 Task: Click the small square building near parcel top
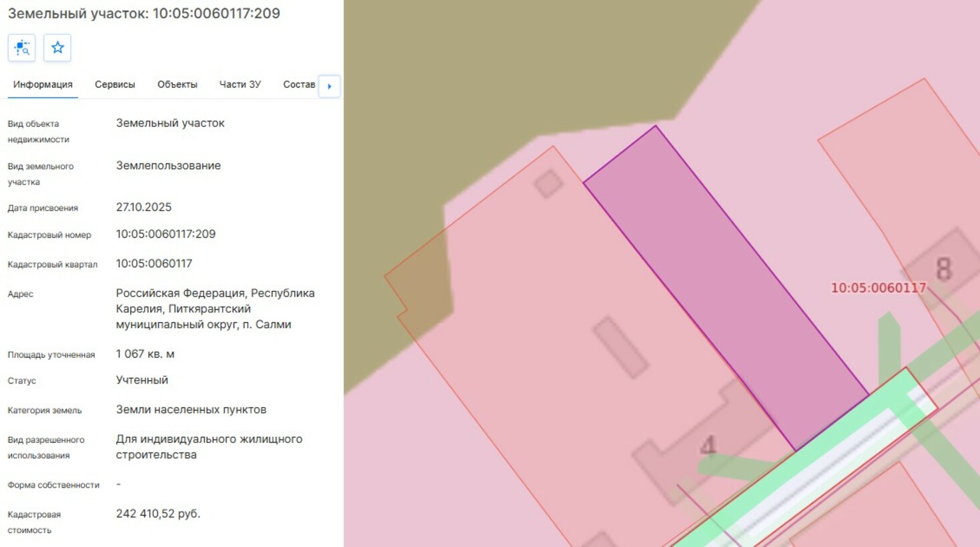pos(548,183)
